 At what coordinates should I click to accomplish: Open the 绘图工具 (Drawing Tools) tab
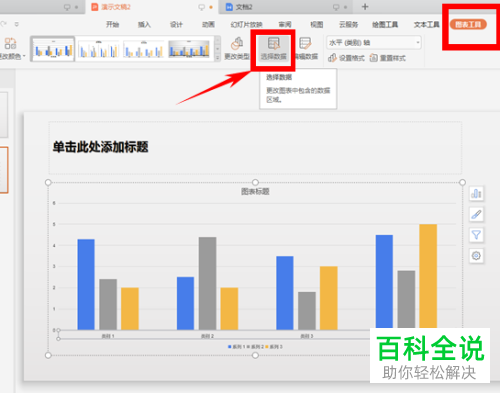coord(385,24)
